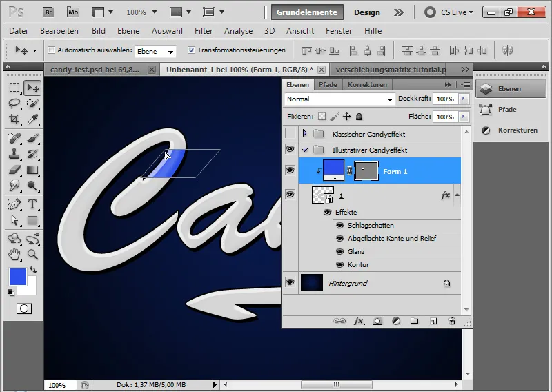Screen dimensions: 552x392
Task: Click the Form 1 blue fill thumbnail
Action: 333,170
